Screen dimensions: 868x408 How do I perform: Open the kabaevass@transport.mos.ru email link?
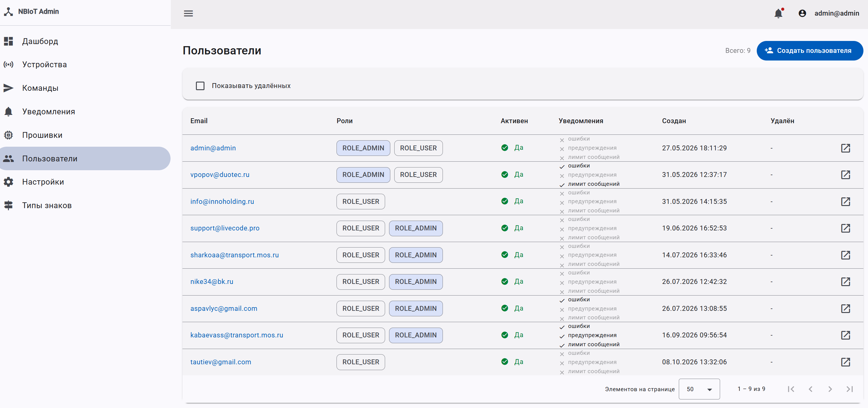[237, 335]
